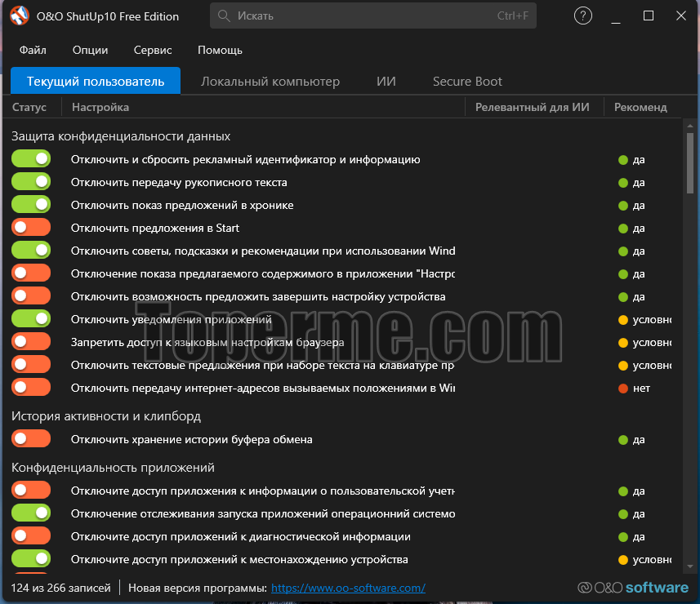
Task: Open the Опции menu
Action: pyautogui.click(x=90, y=50)
